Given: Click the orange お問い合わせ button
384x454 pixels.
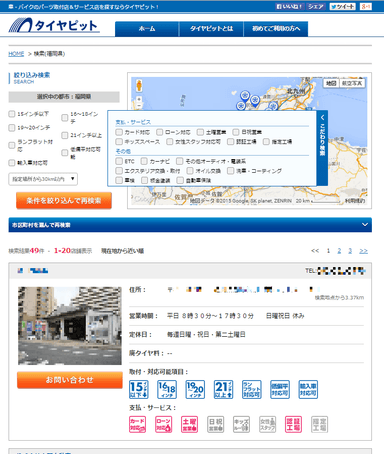Looking at the screenshot, I should pyautogui.click(x=70, y=380).
